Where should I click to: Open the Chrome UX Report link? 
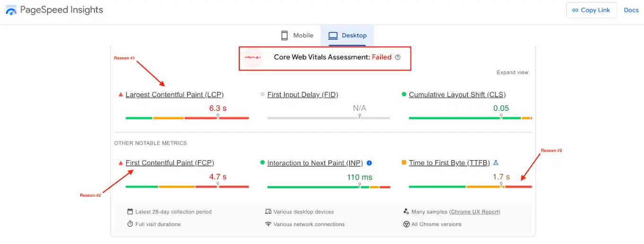coord(475,212)
